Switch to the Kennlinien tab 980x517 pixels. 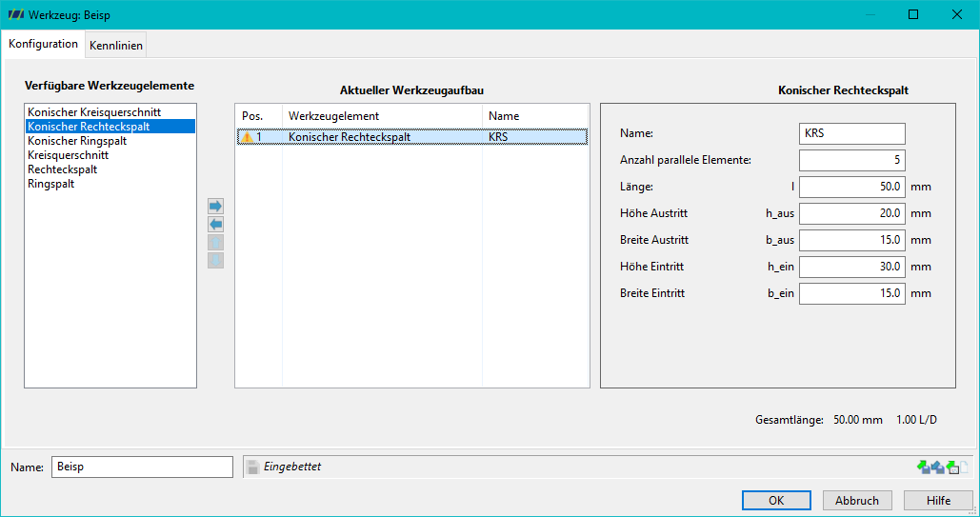point(116,46)
